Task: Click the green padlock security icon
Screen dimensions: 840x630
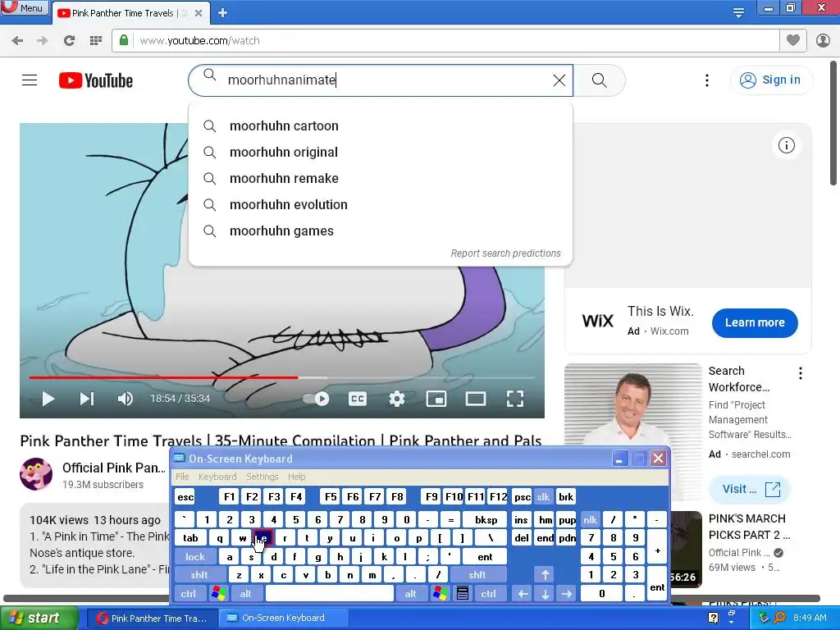Action: tap(124, 40)
